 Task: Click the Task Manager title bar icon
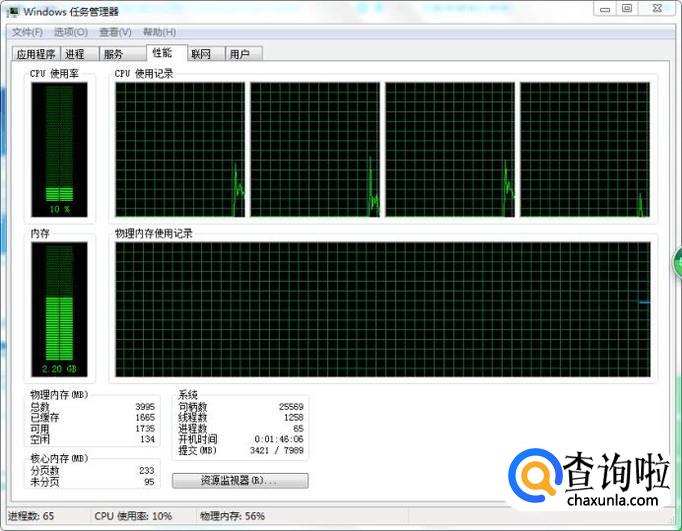(x=13, y=12)
